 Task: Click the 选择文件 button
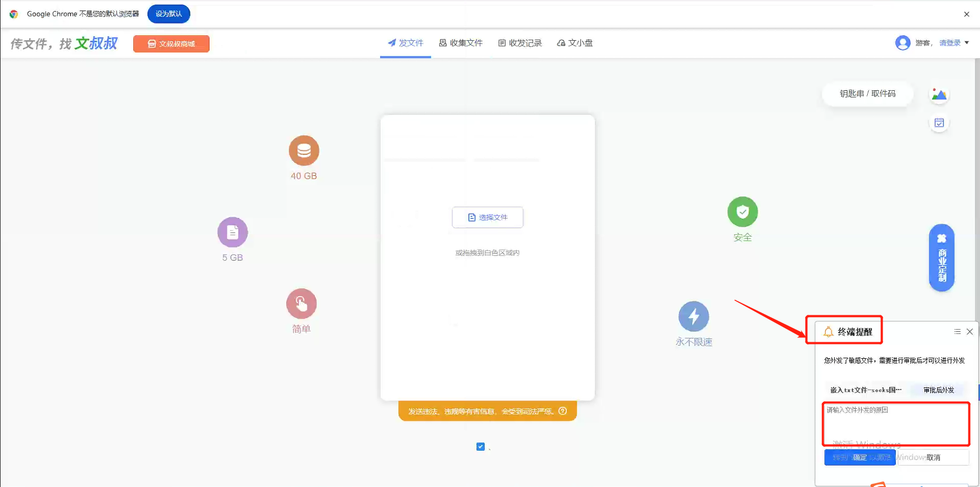488,217
